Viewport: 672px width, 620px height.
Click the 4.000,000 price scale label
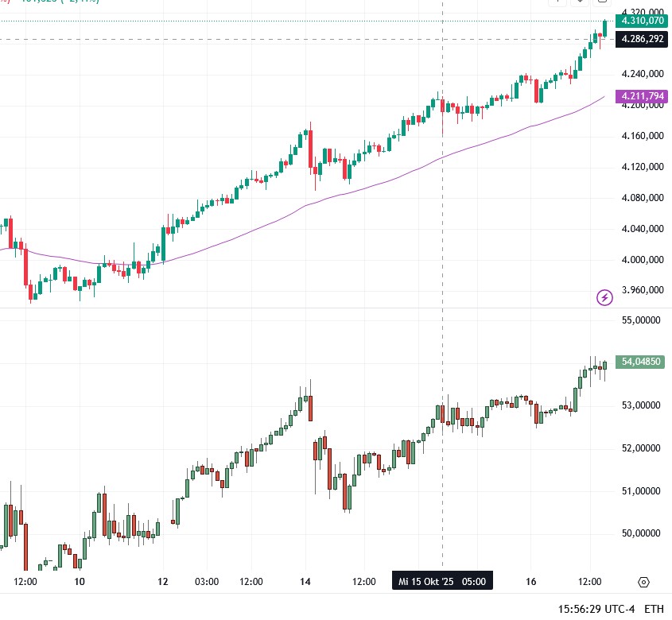pyautogui.click(x=643, y=260)
